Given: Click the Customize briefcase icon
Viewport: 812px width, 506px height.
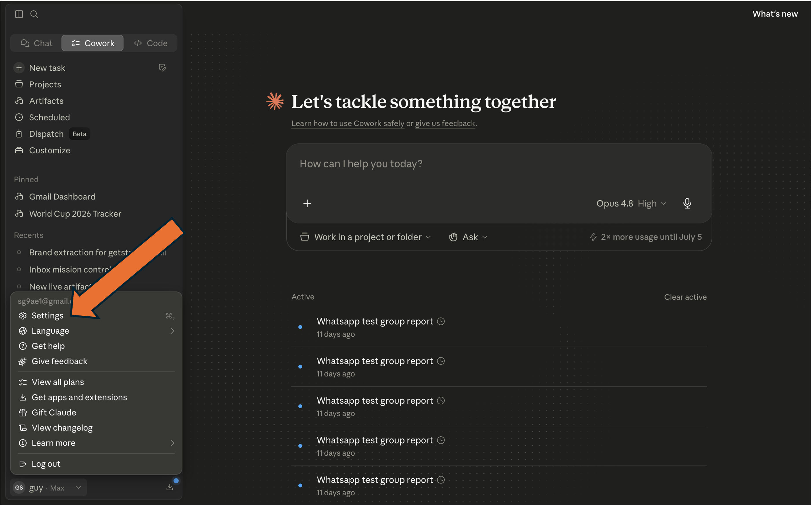Looking at the screenshot, I should tap(19, 150).
